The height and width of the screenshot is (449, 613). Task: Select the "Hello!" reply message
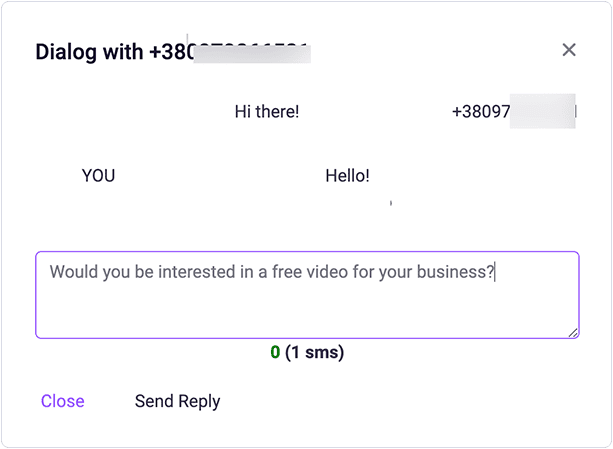point(347,176)
